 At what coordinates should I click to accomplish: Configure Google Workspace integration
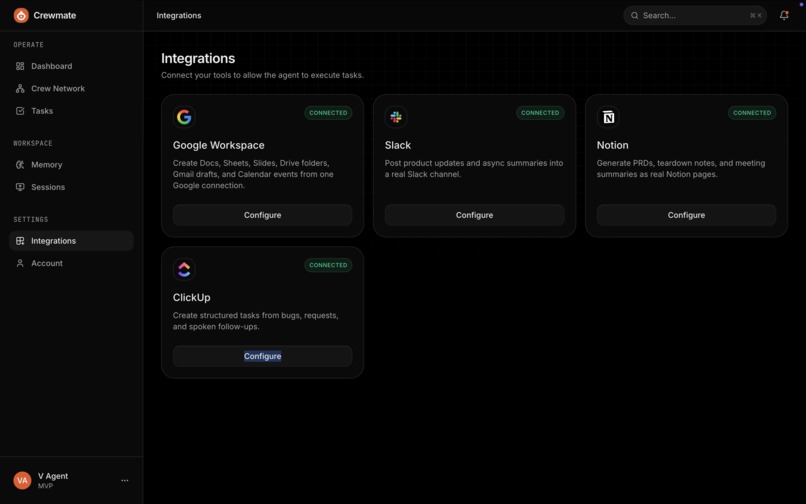[x=262, y=215]
